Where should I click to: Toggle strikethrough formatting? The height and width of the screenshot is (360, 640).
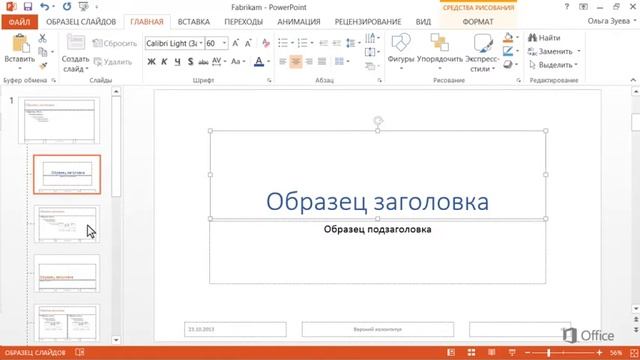(x=203, y=62)
